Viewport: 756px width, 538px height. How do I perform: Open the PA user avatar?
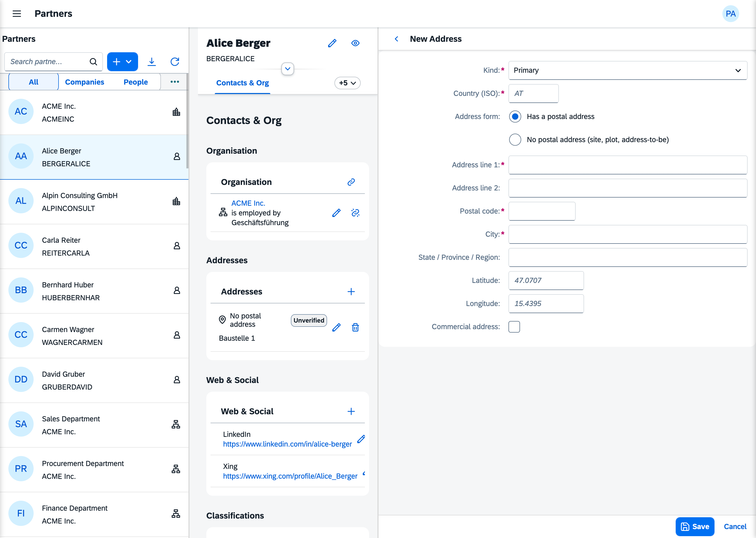731,14
